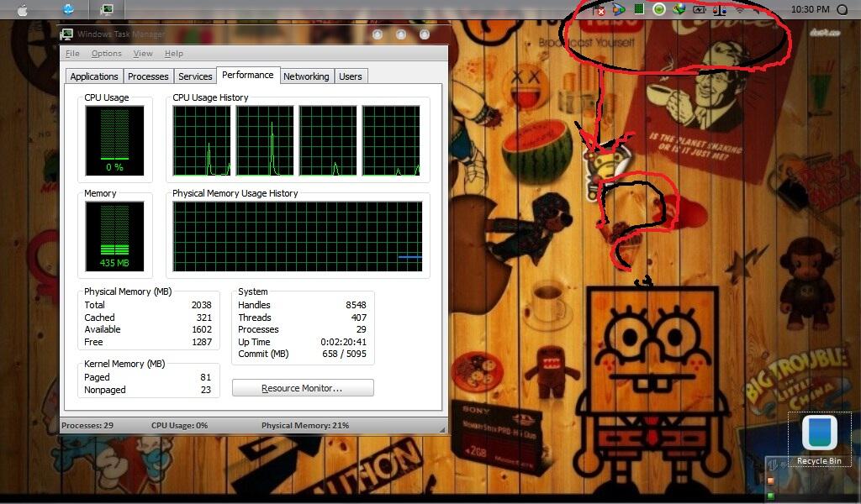Click the Handles value 8548
The height and width of the screenshot is (504, 861).
point(356,305)
